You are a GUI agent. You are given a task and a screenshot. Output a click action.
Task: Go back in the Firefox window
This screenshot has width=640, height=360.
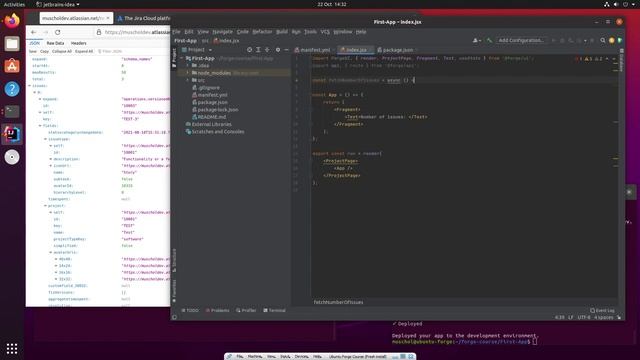tap(33, 32)
